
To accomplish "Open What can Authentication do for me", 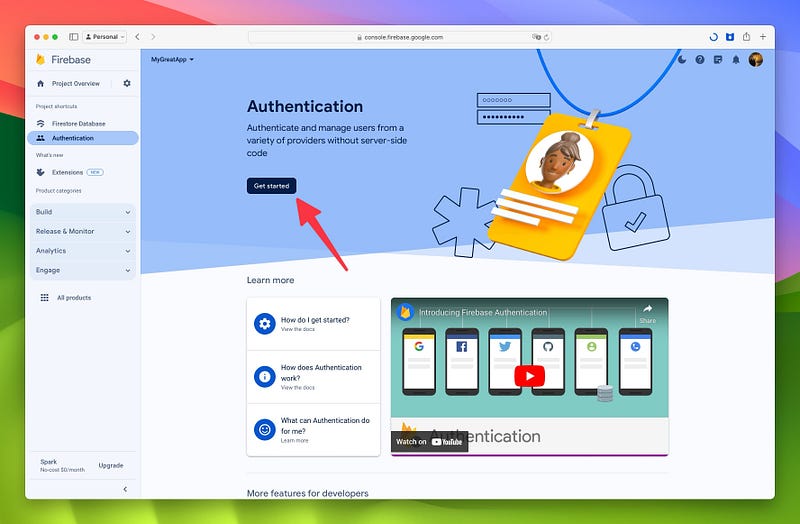I will pos(313,430).
